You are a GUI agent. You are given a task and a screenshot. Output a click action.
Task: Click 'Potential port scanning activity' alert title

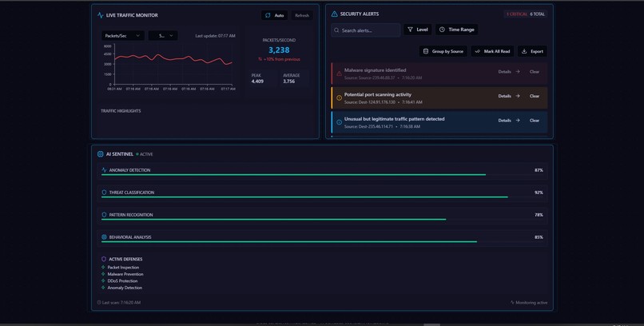[377, 94]
